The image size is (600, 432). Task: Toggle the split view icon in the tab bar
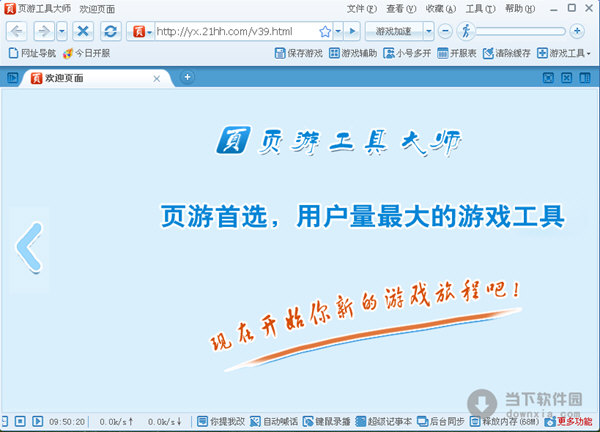(x=585, y=78)
